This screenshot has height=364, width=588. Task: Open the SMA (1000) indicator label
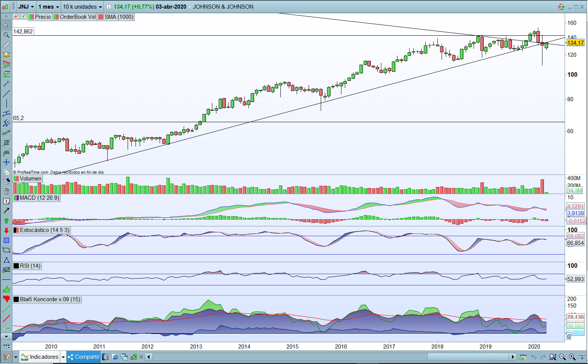(116, 17)
